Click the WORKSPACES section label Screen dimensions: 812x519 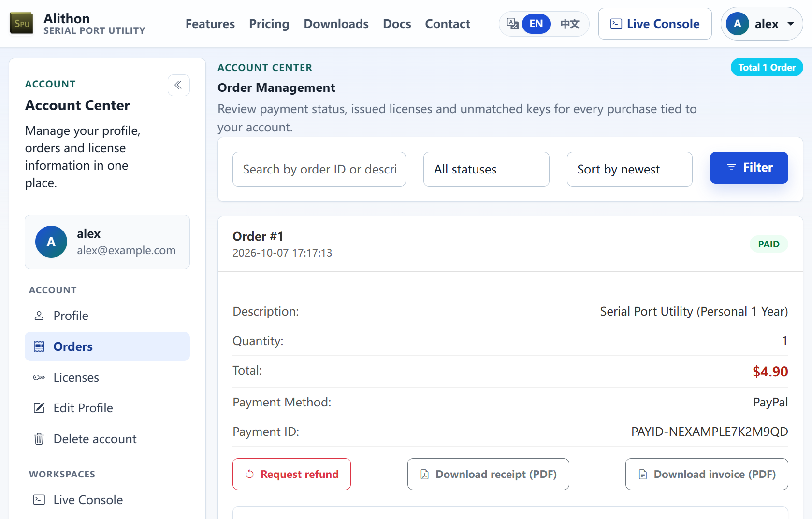pyautogui.click(x=62, y=474)
